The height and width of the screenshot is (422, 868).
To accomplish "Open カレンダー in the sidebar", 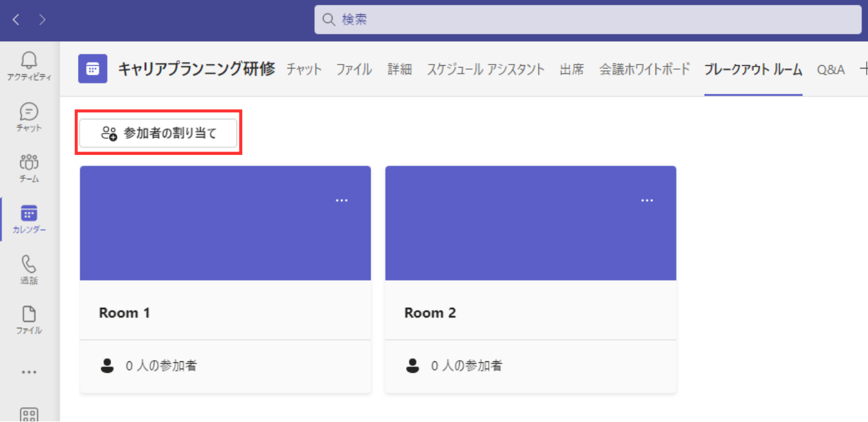I will click(29, 219).
